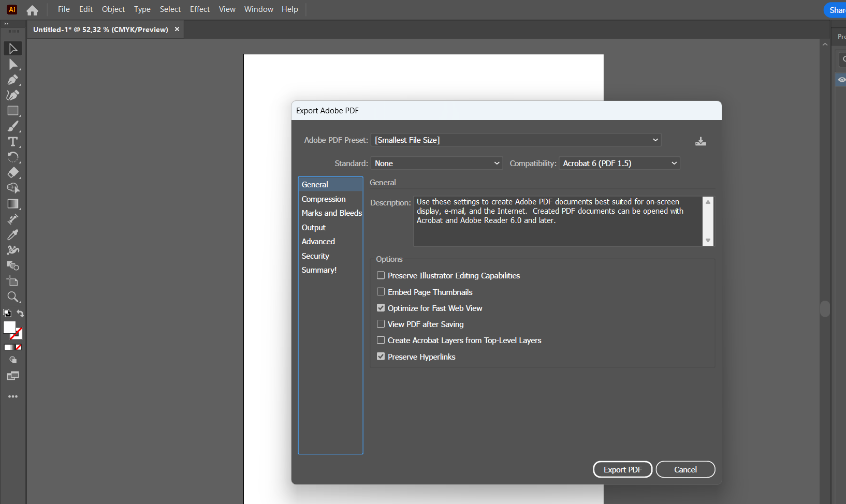Select the Direct Selection tool
This screenshot has width=846, height=504.
(x=13, y=64)
